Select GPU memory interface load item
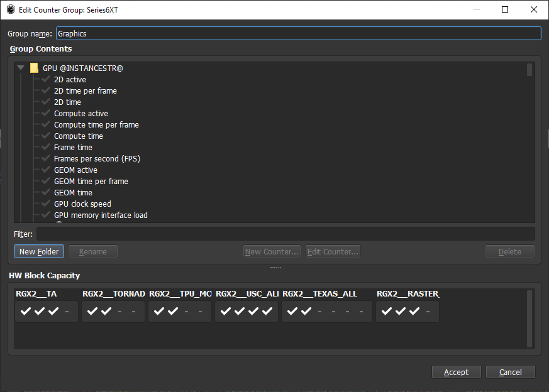Viewport: 549px width, 392px height. click(101, 215)
